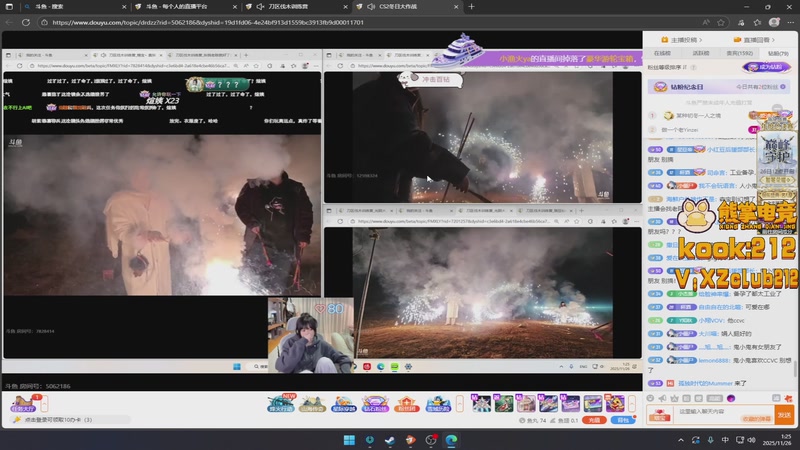The height and width of the screenshot is (450, 800).
Task: Open Microsoft Edge from the taskbar
Action: click(x=451, y=440)
